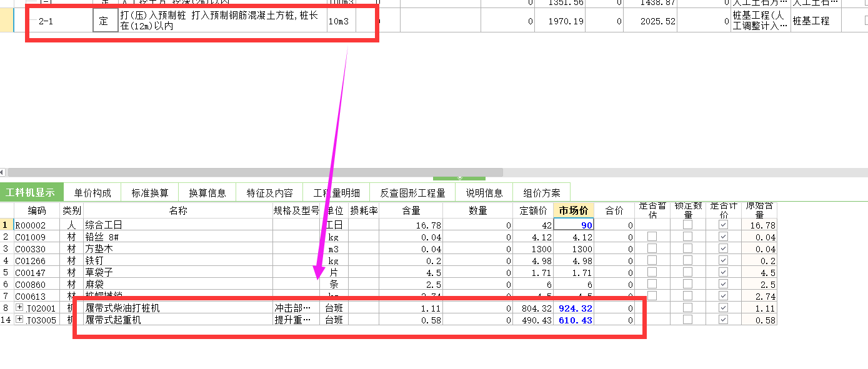This screenshot has height=369, width=868.
Task: Select the 草袋子 name cell
Action: point(178,272)
